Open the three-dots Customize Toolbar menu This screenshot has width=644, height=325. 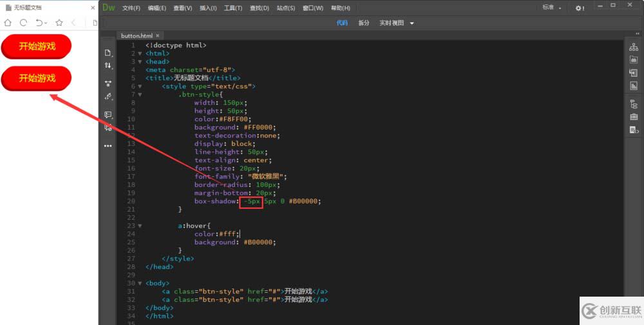pos(108,146)
